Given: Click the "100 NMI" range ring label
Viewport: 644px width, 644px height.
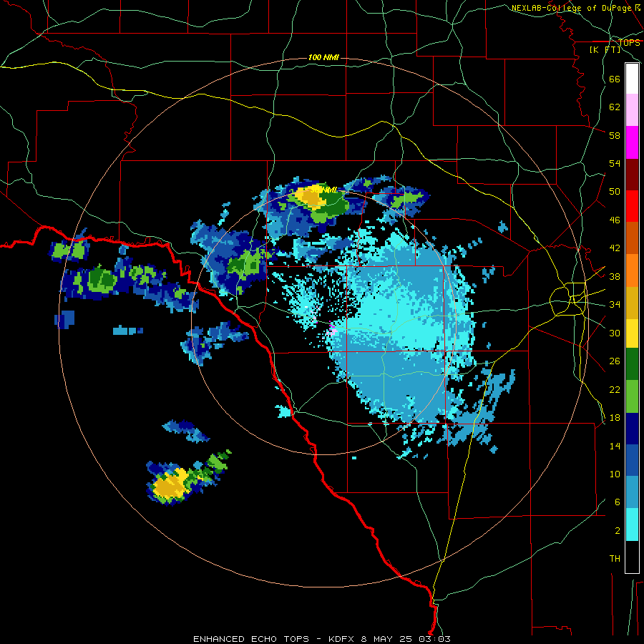Looking at the screenshot, I should [323, 57].
